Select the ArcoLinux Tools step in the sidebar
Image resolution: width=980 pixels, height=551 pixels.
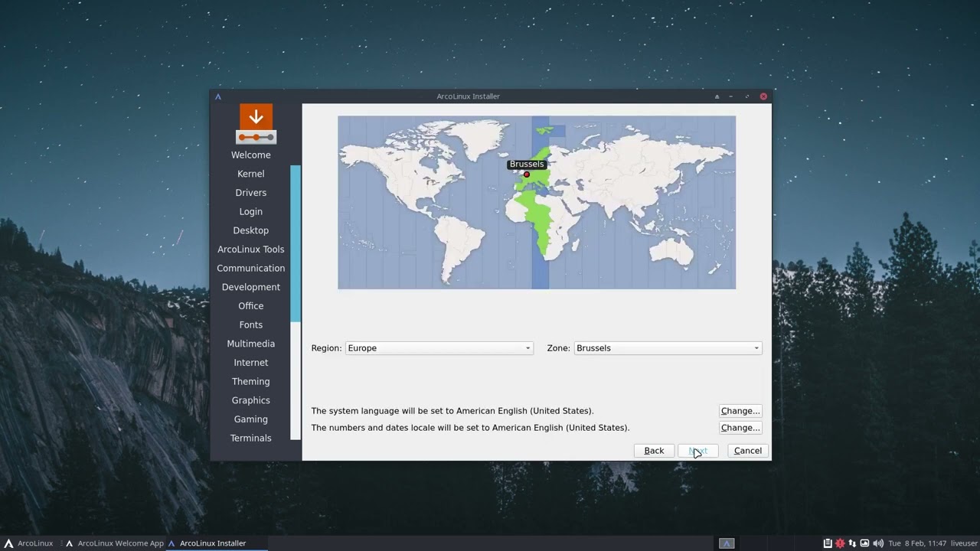251,249
